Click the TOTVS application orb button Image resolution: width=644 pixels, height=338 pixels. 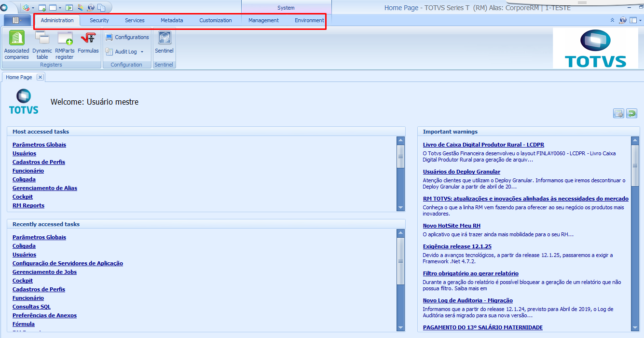tap(4, 7)
